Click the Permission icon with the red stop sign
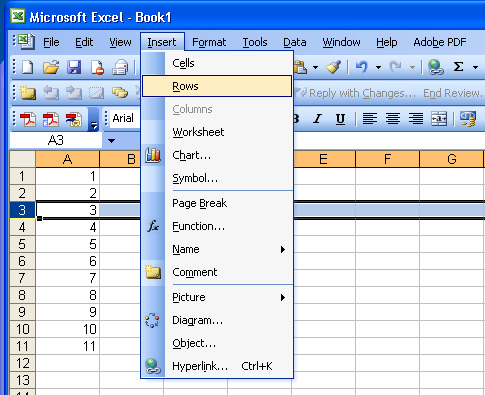 tap(97, 67)
